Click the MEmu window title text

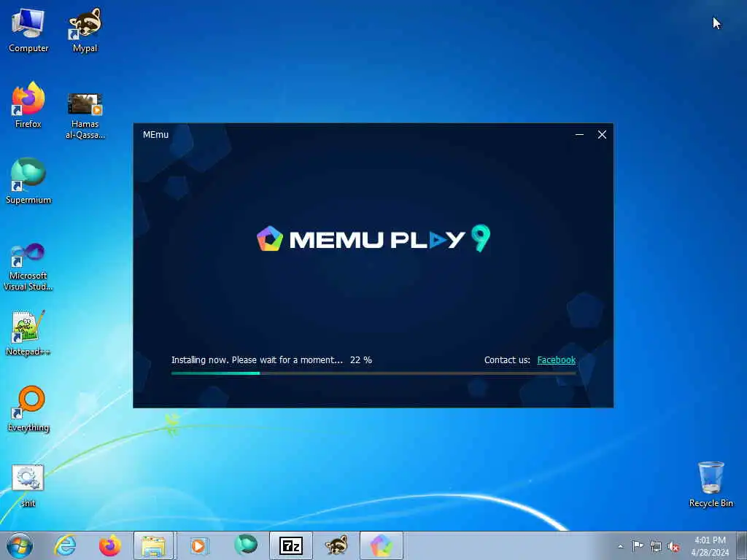coord(156,135)
